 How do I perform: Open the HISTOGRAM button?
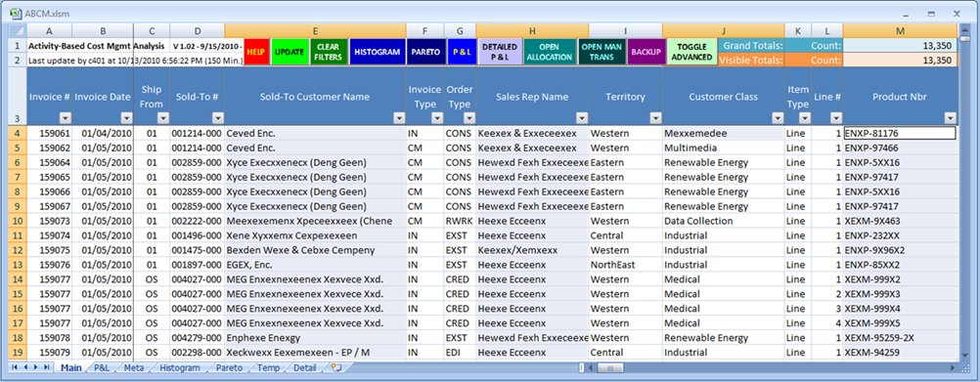[377, 53]
